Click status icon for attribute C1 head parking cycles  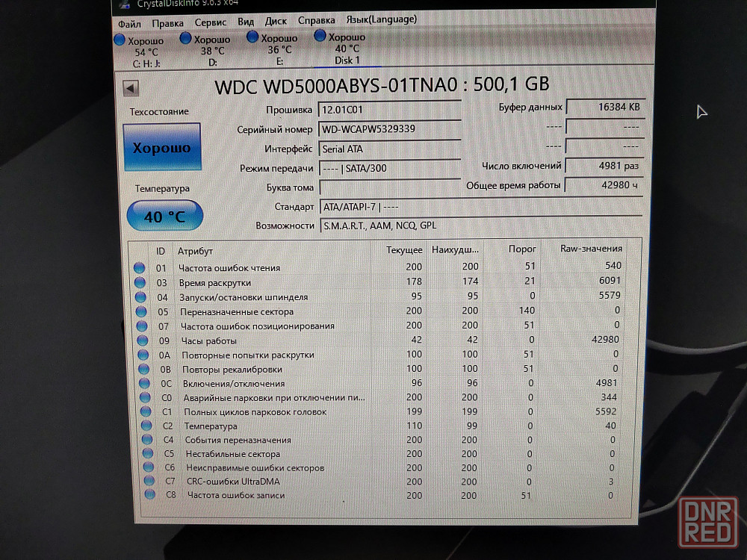click(x=146, y=411)
